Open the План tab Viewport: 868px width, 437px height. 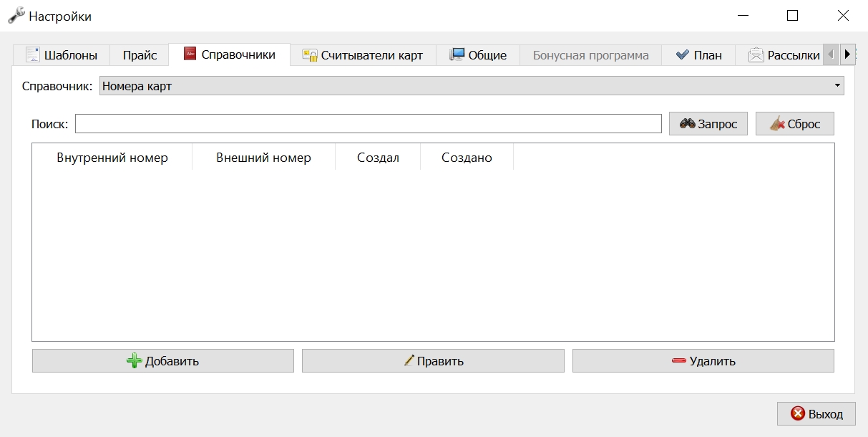698,55
